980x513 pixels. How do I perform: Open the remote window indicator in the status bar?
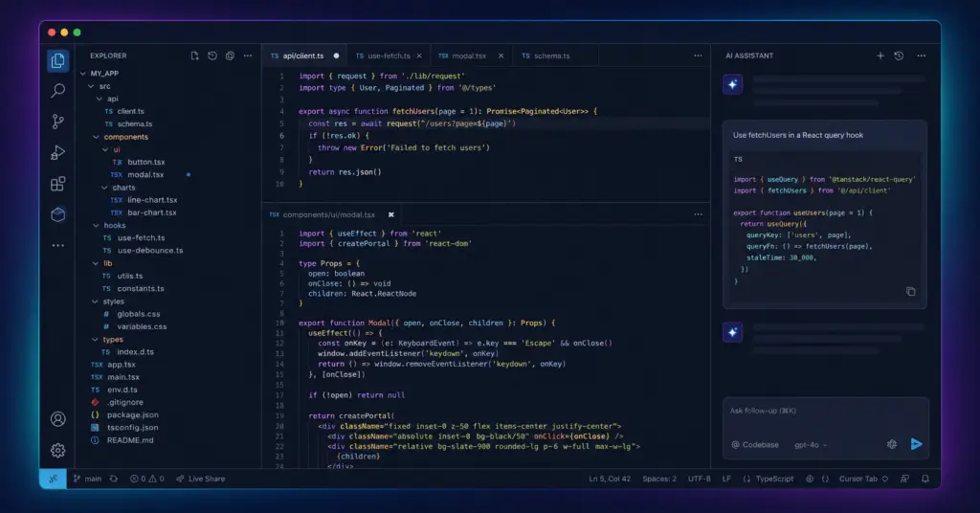click(54, 479)
